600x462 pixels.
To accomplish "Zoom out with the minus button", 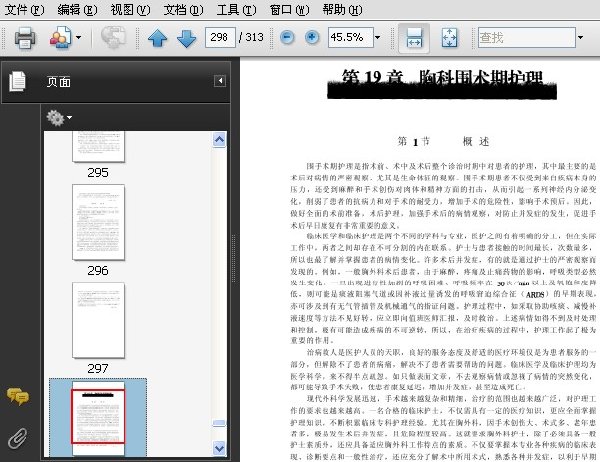I will coord(287,38).
